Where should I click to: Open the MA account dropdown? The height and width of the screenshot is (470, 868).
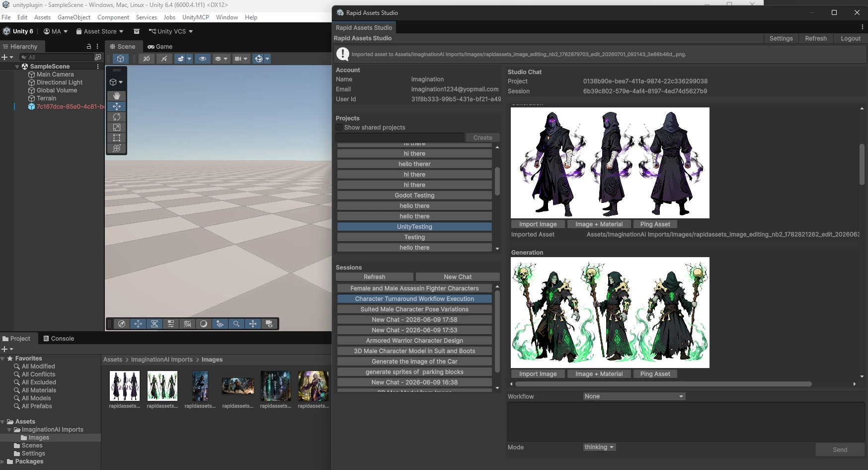[x=56, y=31]
